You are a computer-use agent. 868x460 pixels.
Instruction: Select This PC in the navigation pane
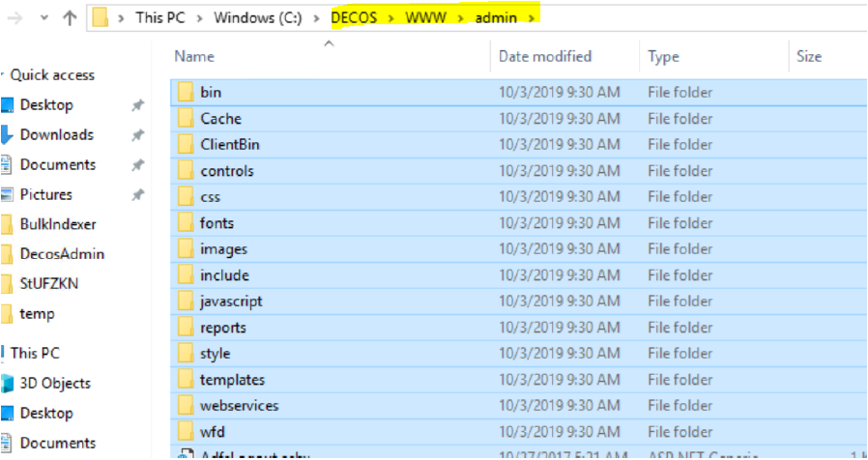point(35,353)
